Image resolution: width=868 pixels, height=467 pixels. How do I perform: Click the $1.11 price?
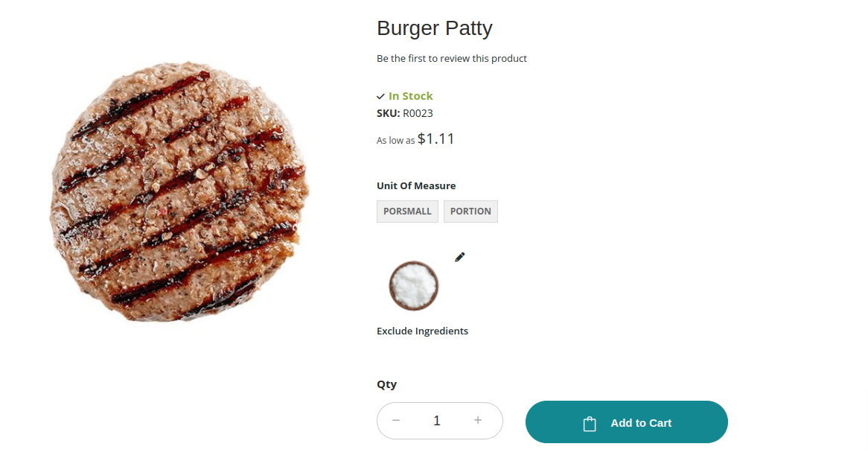(436, 139)
